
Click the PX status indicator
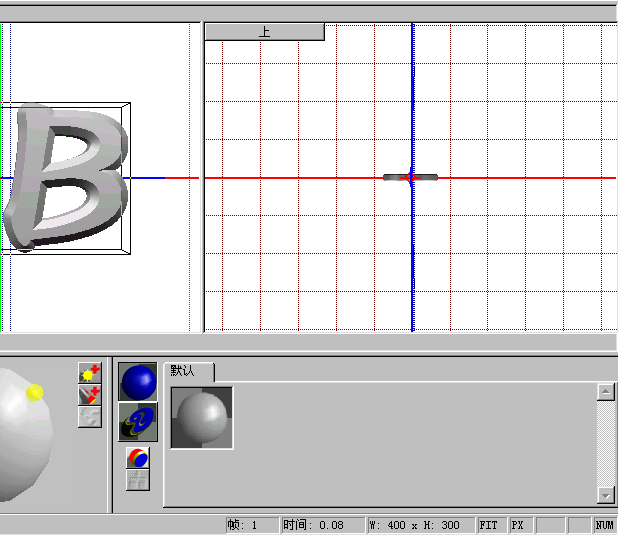click(521, 525)
